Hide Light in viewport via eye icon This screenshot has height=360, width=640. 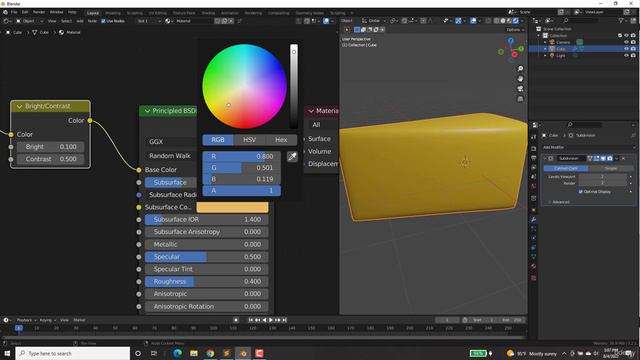626,56
